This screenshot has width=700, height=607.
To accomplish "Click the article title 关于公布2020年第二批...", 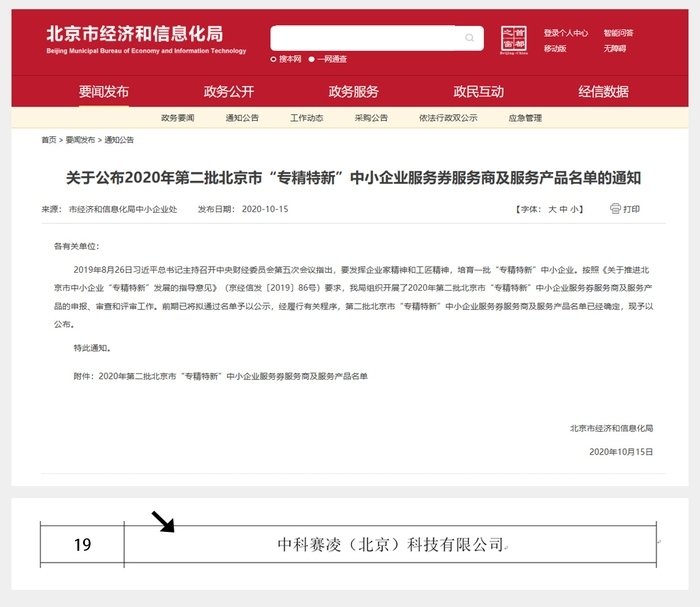I will pos(353,178).
